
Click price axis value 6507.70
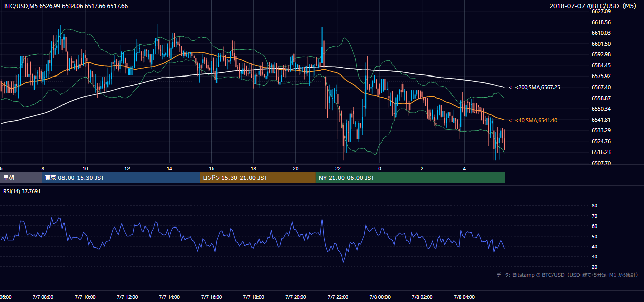point(601,163)
